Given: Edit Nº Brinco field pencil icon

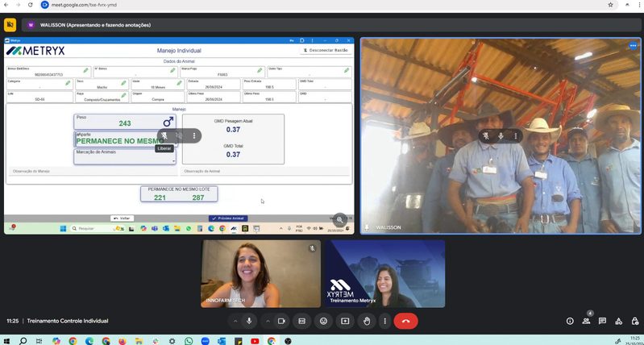Looking at the screenshot, I should 173,70.
